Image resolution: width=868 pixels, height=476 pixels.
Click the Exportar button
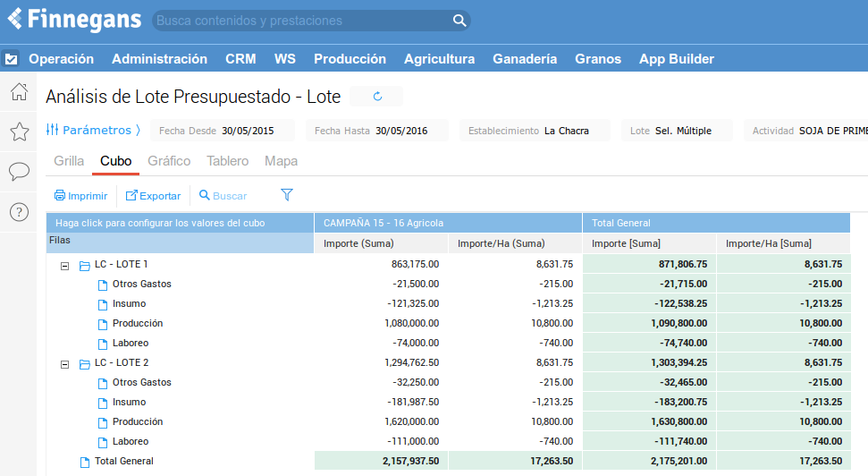click(x=153, y=196)
